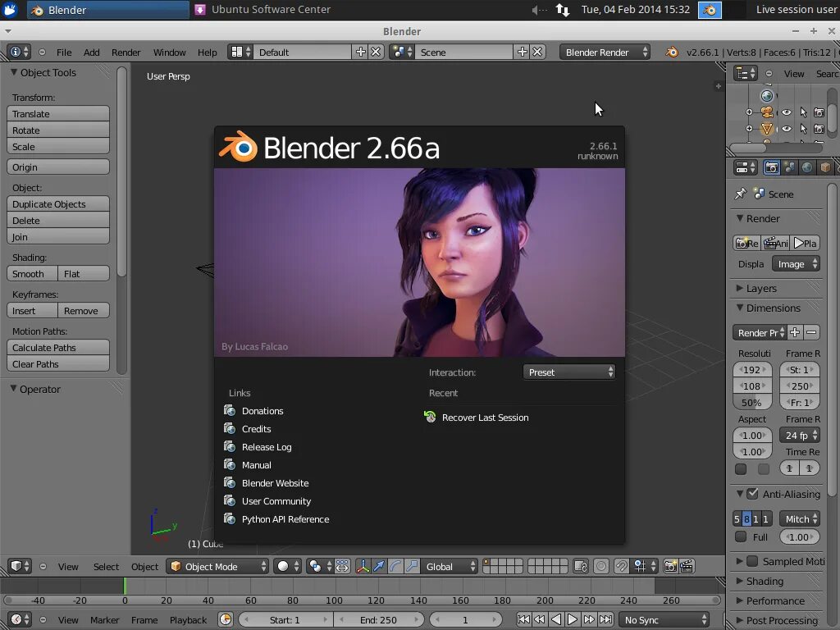This screenshot has width=840, height=630.
Task: Select the World icon in the outliner
Action: (767, 96)
